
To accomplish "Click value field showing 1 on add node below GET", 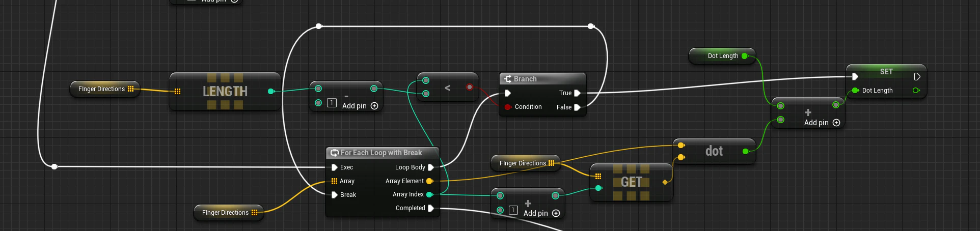I will click(513, 210).
